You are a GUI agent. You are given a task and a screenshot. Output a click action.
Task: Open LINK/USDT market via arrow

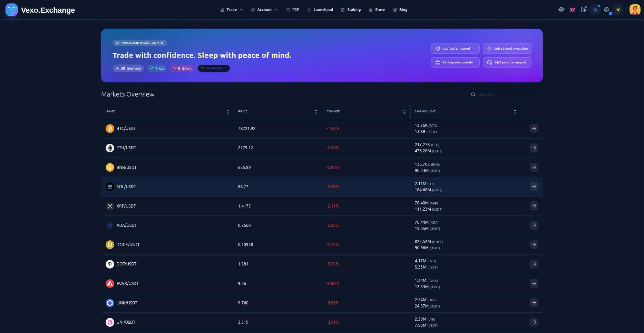click(x=534, y=303)
